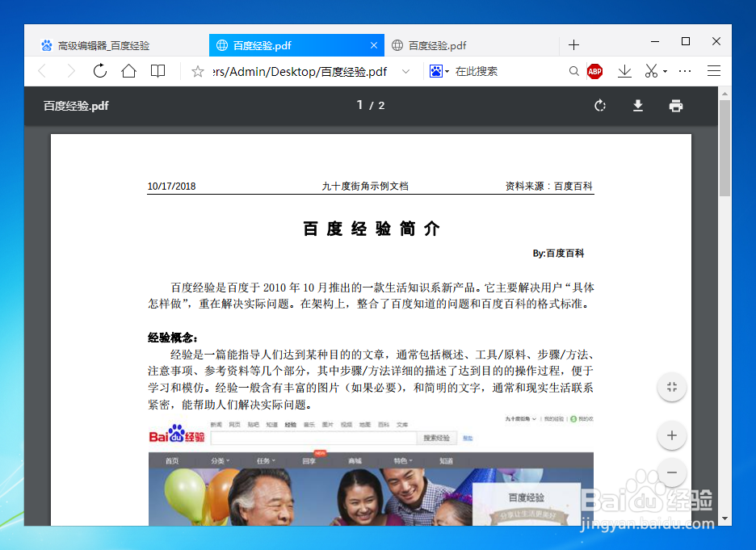The height and width of the screenshot is (550, 756).
Task: Reload the page with the refresh icon
Action: [100, 71]
